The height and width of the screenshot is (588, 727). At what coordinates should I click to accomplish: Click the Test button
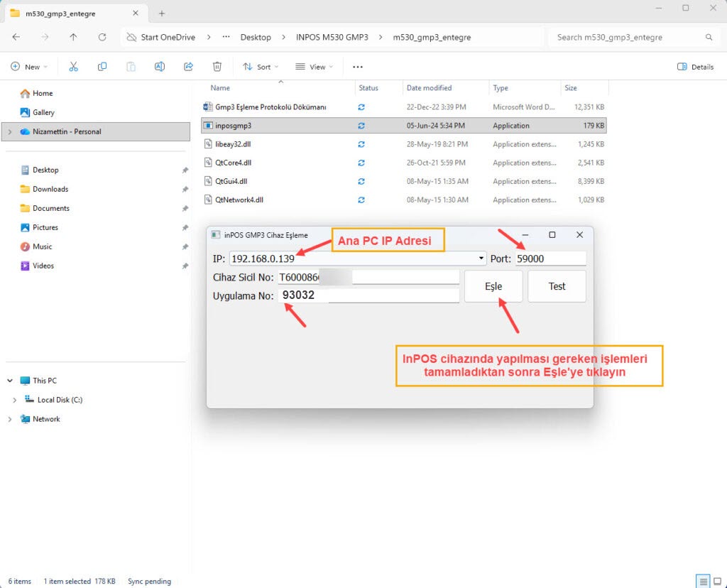point(557,286)
